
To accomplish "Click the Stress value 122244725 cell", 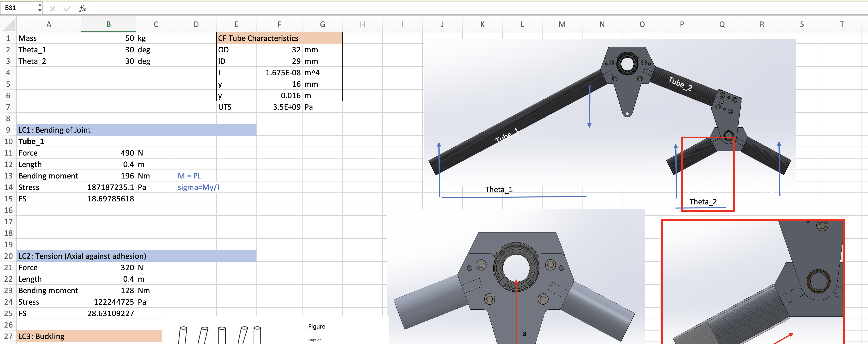I will 109,302.
